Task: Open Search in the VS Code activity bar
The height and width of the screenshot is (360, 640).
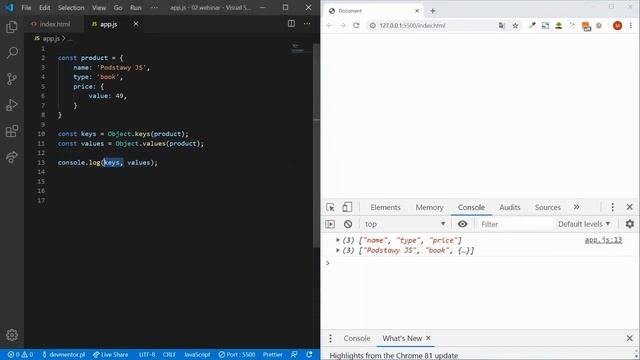Action: click(x=12, y=53)
